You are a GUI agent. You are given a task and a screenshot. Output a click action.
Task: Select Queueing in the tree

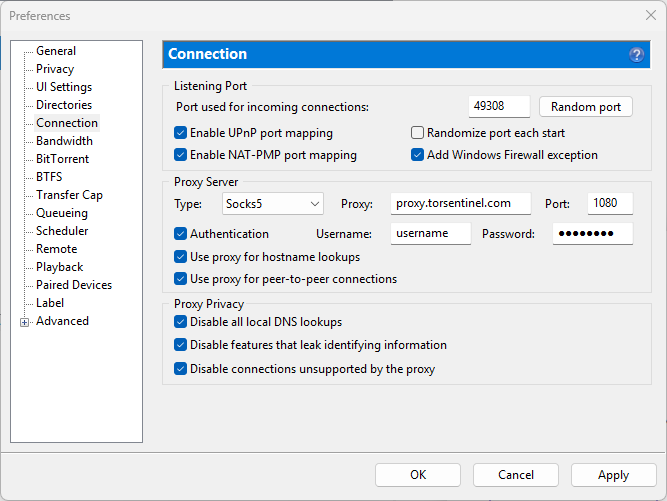[62, 213]
